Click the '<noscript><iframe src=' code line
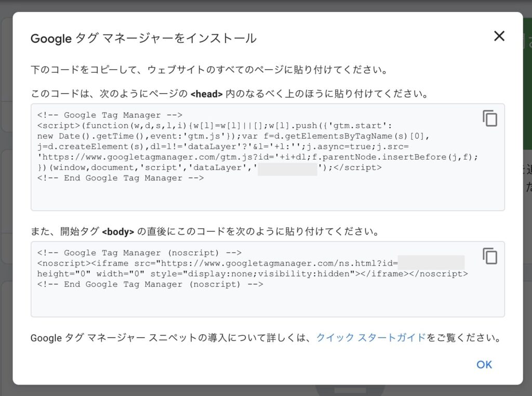 point(218,263)
